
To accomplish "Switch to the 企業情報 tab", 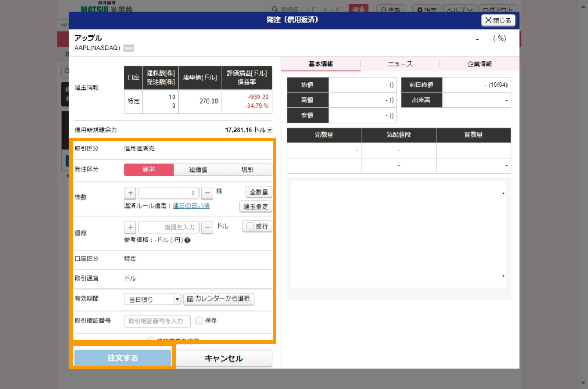I will coord(480,64).
